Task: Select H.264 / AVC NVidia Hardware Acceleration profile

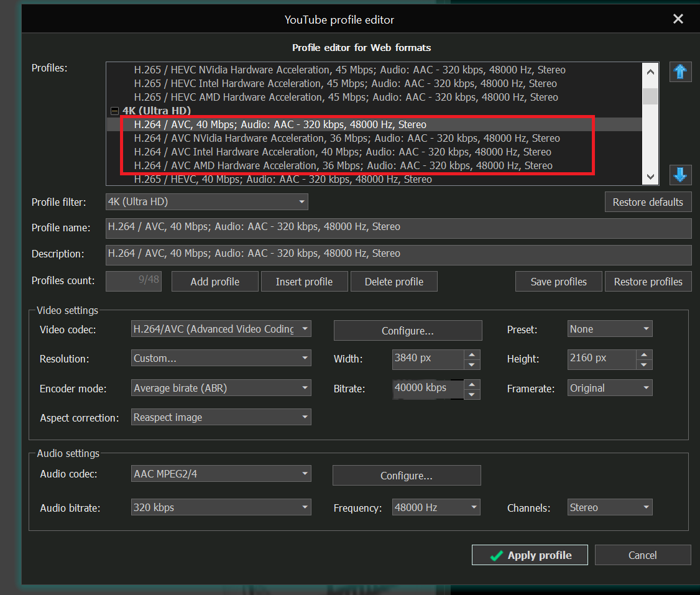Action: coord(347,138)
